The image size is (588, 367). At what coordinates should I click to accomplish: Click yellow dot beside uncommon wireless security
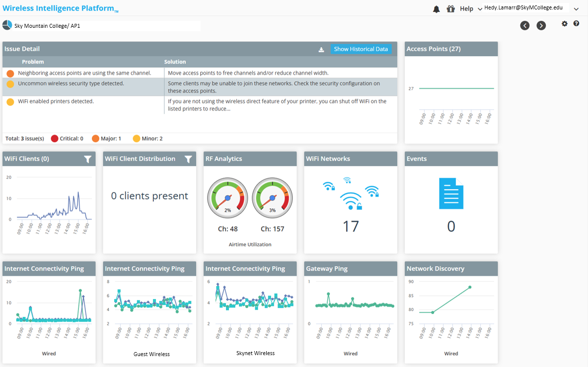pyautogui.click(x=10, y=84)
